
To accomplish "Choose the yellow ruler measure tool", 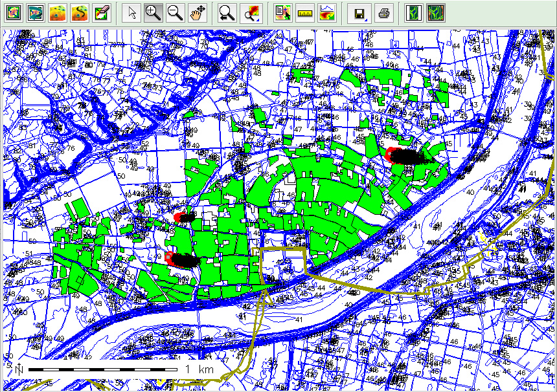I will 305,13.
